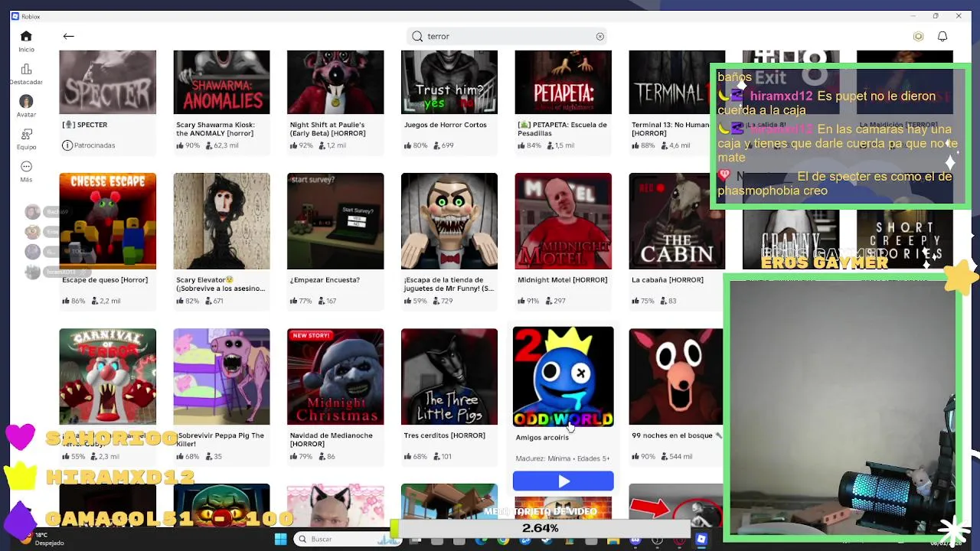The width and height of the screenshot is (980, 551).
Task: Open the Night Shift at Paulie's thumbnail
Action: point(335,82)
